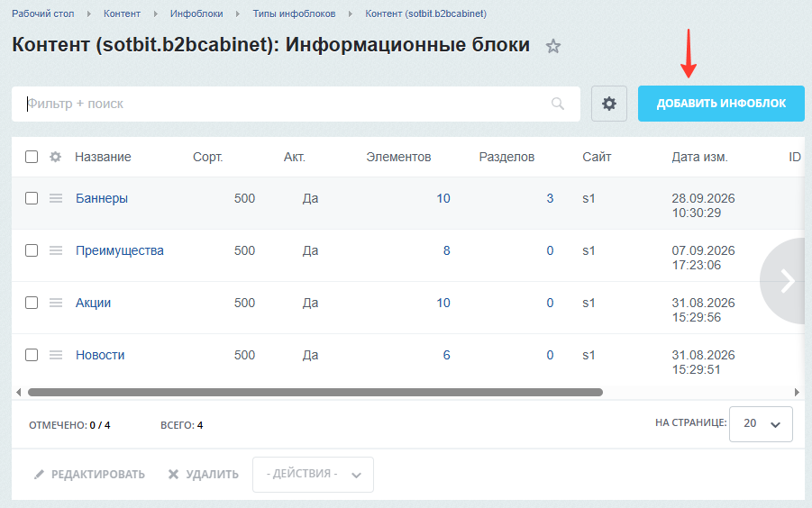Click date 07.09.2026 17:23:06 cell
This screenshot has width=812, height=508.
coord(703,258)
